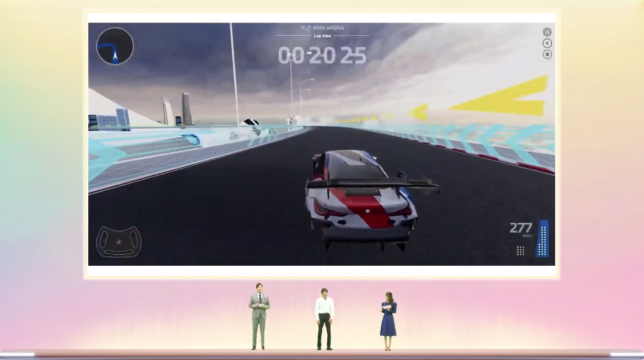
Task: Click the back arrow left of BMW ARENA
Action: [x=302, y=27]
